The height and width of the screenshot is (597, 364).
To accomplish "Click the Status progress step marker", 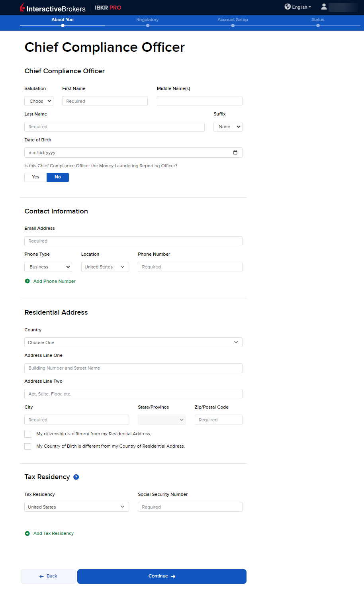I will pos(318,25).
